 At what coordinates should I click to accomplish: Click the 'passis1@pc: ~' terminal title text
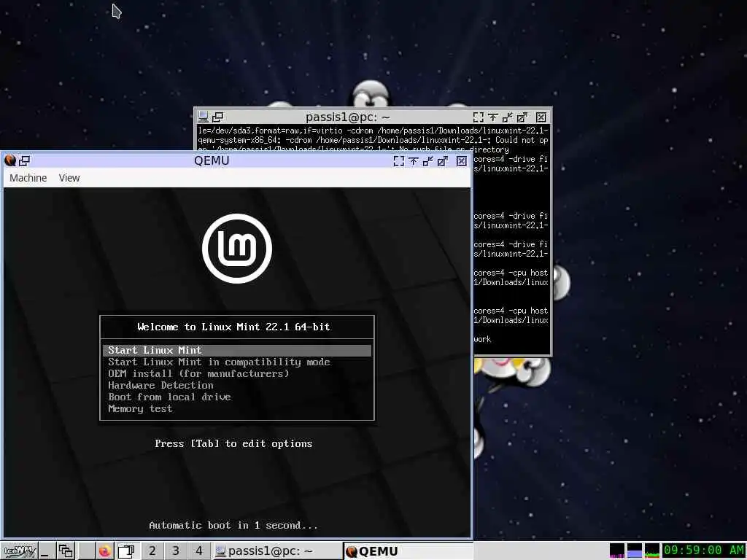[x=348, y=117]
